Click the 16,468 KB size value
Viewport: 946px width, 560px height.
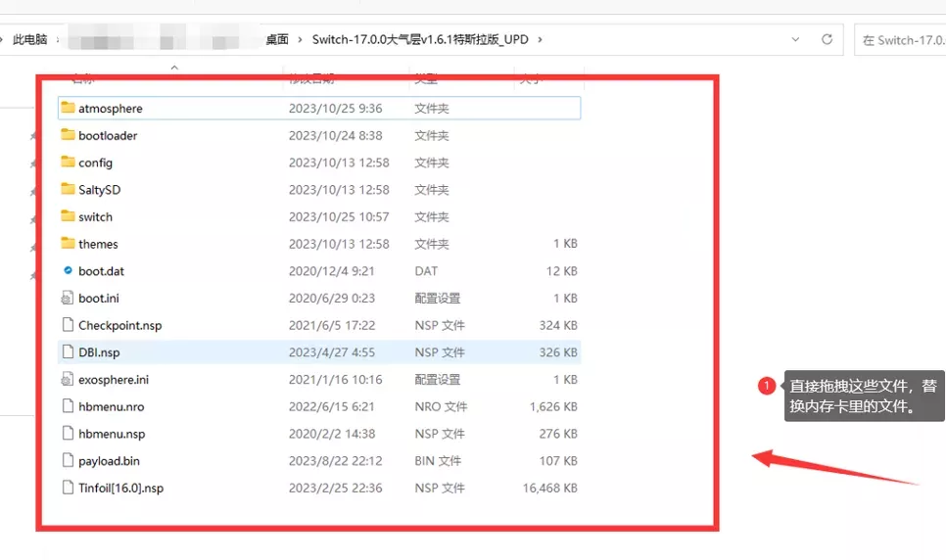pos(550,489)
